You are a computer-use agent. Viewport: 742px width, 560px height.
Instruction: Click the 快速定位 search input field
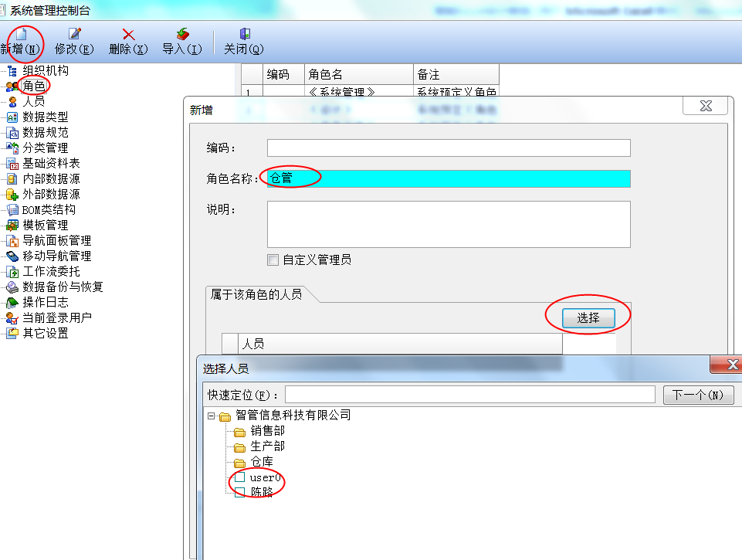pyautogui.click(x=470, y=395)
